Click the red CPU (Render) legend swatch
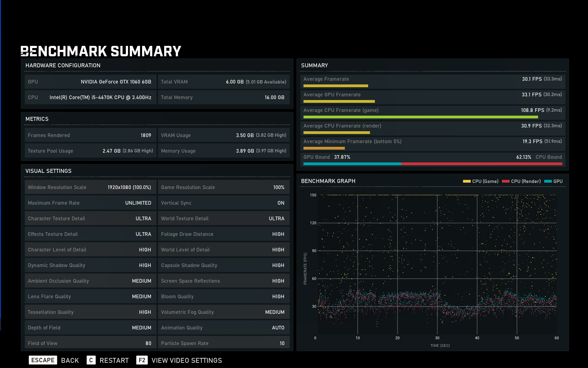588x368 pixels. pyautogui.click(x=506, y=181)
